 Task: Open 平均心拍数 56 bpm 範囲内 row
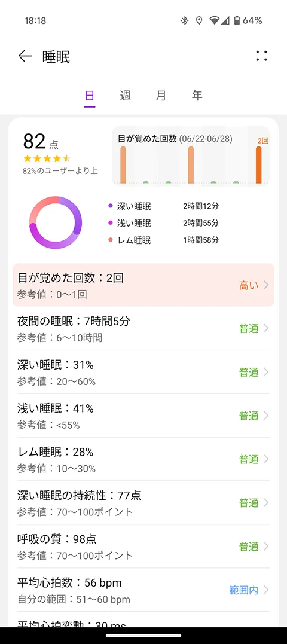pos(143,590)
